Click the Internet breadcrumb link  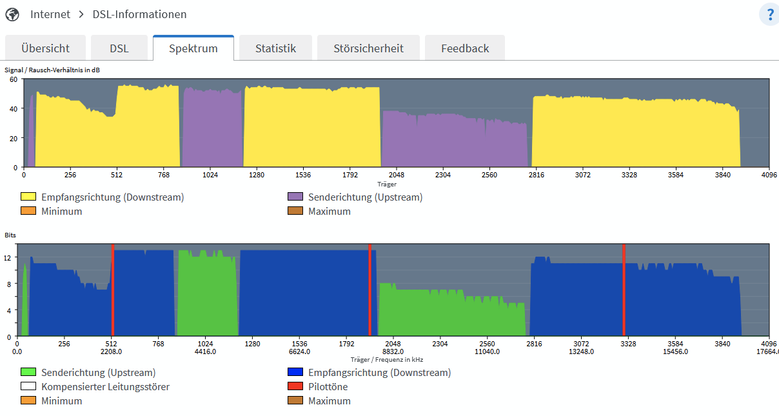[x=50, y=14]
